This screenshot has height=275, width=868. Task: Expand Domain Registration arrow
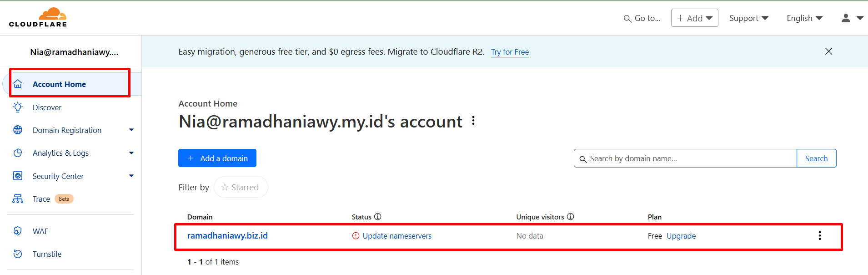point(131,130)
